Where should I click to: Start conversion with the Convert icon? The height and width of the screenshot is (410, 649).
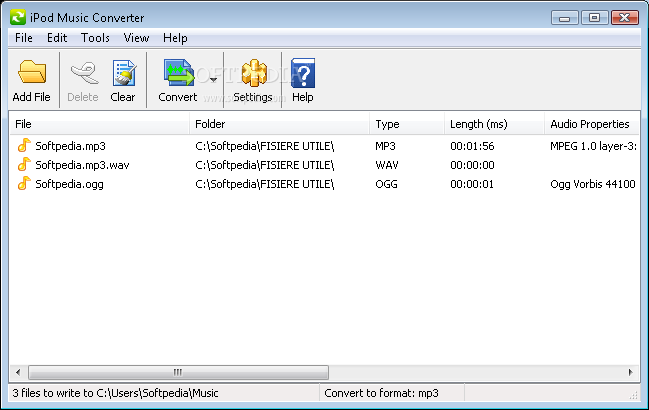coord(179,72)
